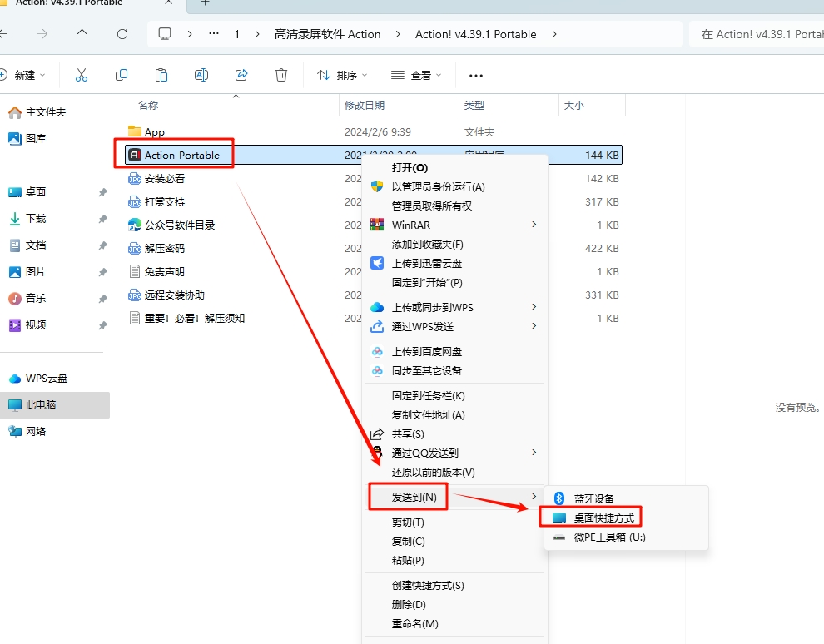Click the 名称 column header
Screen dimensions: 824x644
pos(147,106)
